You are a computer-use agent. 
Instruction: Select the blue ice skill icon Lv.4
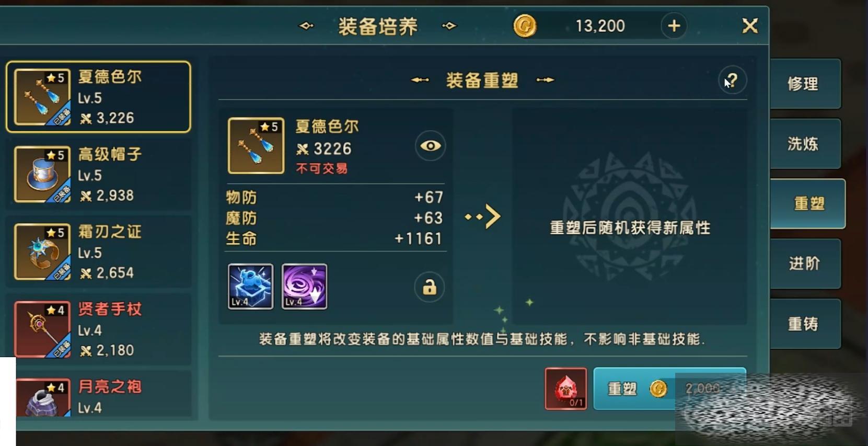click(250, 287)
